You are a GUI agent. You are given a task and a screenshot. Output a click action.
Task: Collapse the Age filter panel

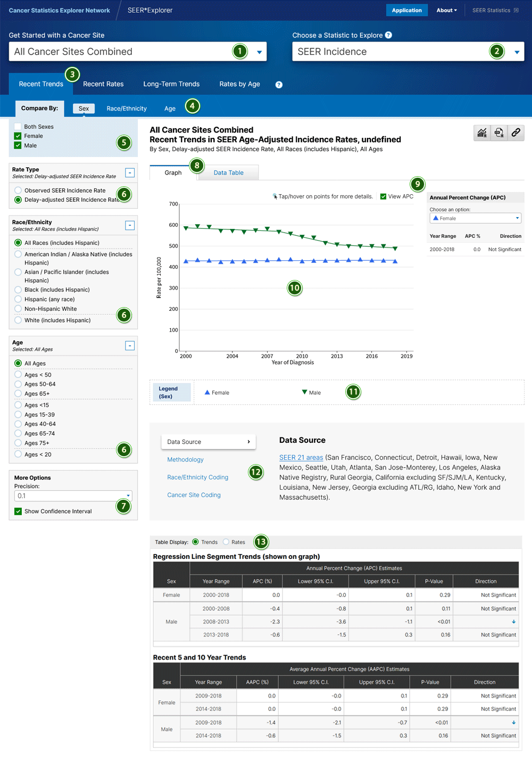pyautogui.click(x=130, y=345)
